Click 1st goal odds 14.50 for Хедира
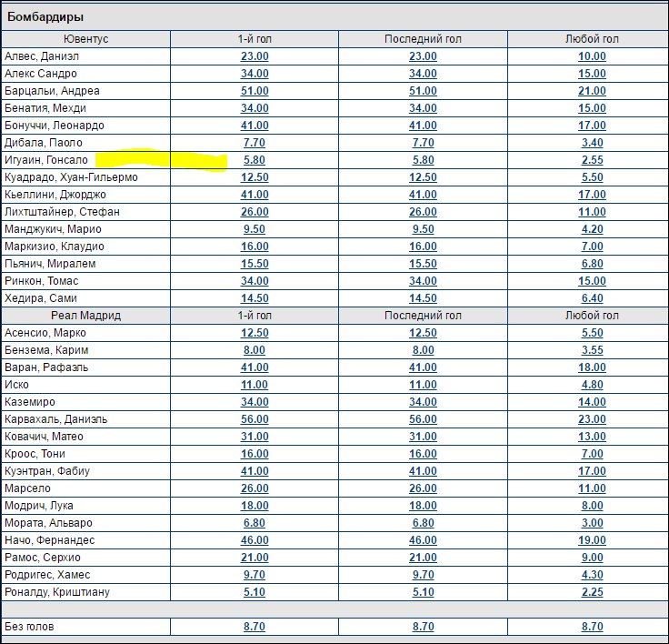 [255, 298]
